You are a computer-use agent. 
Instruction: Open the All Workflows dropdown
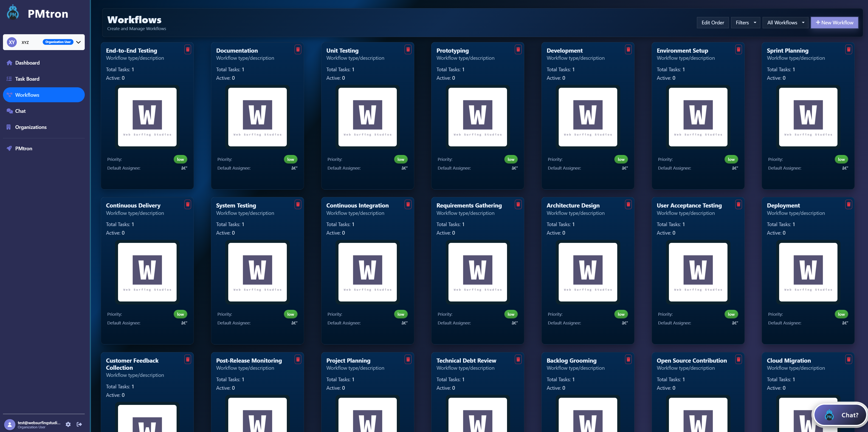pyautogui.click(x=785, y=22)
